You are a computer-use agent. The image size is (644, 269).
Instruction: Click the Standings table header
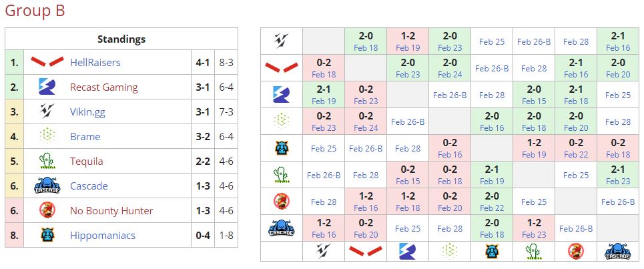click(x=121, y=39)
